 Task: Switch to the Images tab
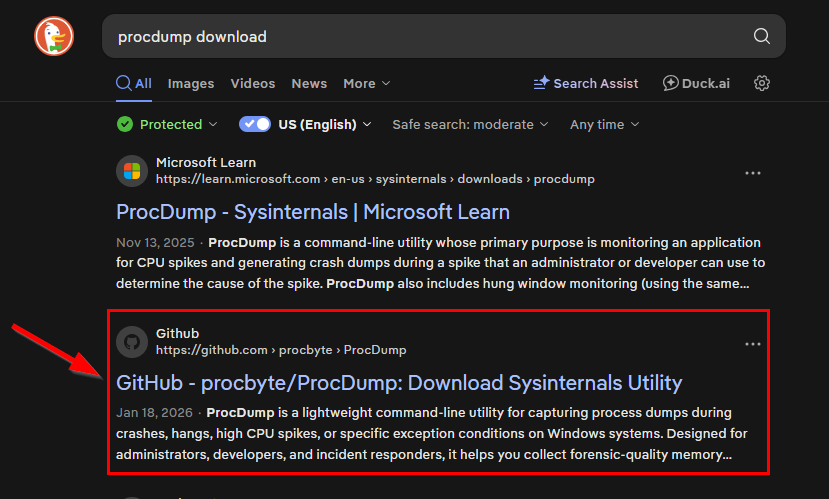click(x=189, y=83)
